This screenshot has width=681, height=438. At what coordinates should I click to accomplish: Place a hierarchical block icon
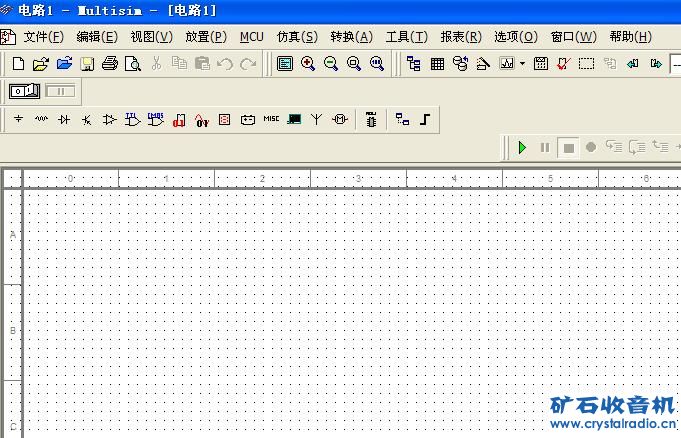[402, 119]
